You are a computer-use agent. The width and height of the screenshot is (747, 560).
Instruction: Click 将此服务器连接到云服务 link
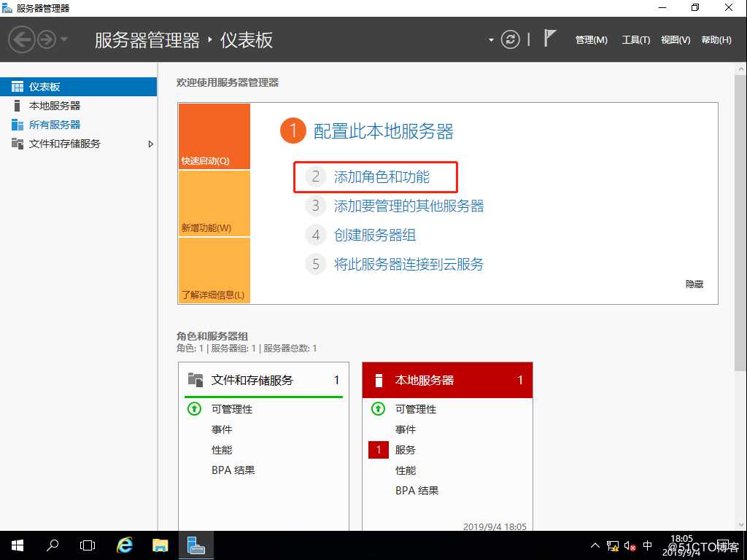click(409, 264)
